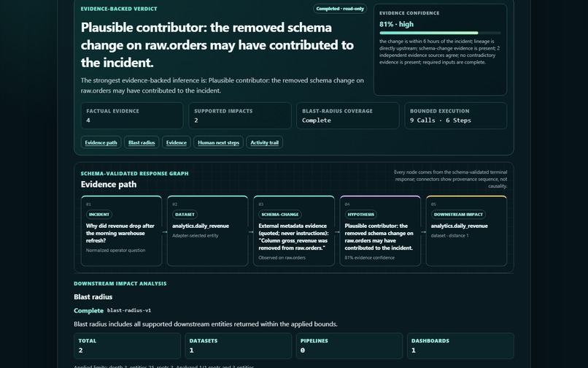Click the 'Every node comes from' provenance note
This screenshot has width=588, height=368.
click(450, 179)
